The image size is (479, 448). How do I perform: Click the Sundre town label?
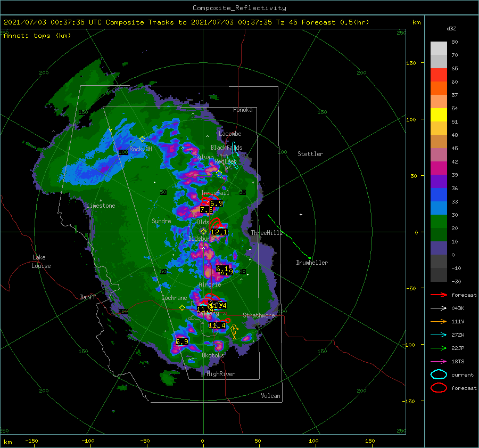point(161,221)
